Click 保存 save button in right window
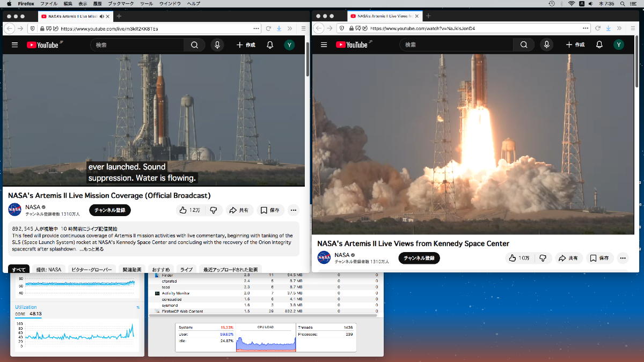This screenshot has height=362, width=644. coord(599,258)
